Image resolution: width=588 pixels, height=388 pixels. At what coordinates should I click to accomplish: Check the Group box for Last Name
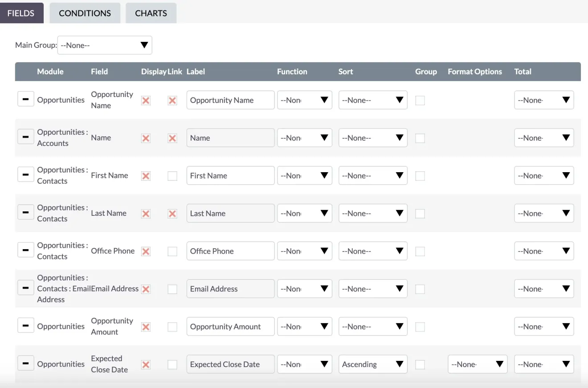(420, 214)
